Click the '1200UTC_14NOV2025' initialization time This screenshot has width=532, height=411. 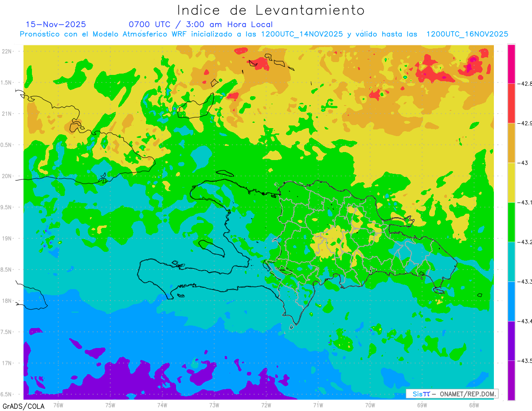[x=302, y=34]
